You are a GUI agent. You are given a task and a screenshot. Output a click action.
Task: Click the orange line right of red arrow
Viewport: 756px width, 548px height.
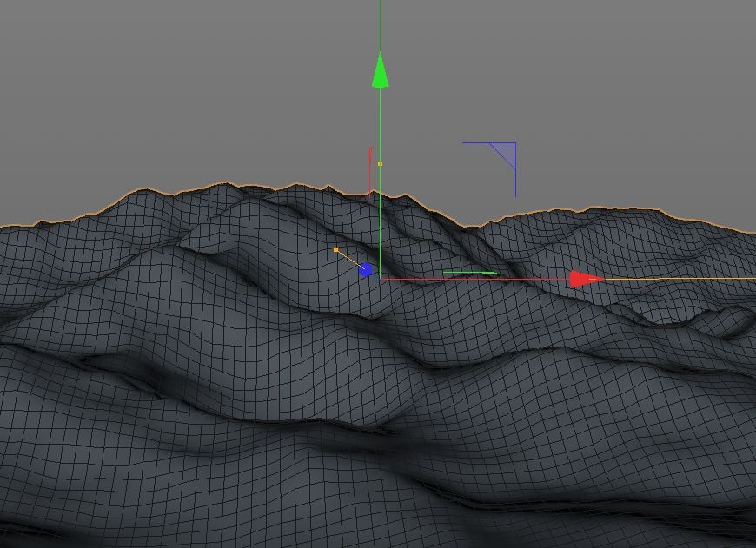678,279
